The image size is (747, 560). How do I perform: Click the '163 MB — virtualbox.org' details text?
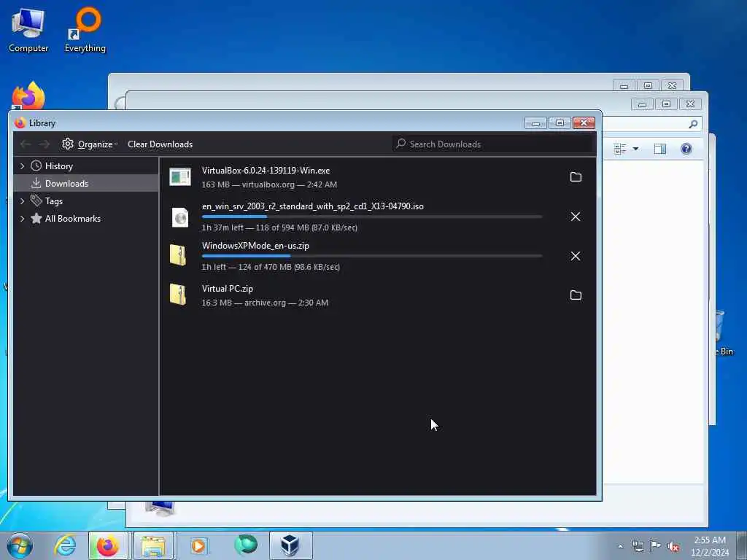[x=269, y=184]
